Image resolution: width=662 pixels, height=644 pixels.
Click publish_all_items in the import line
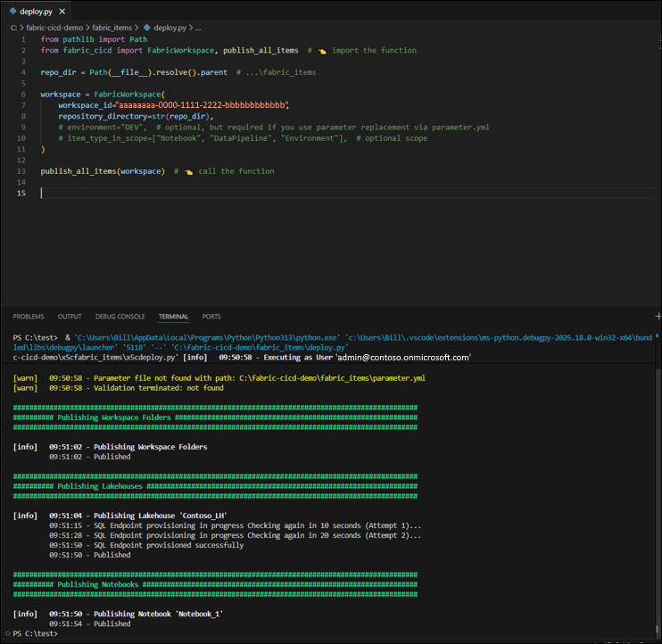point(261,50)
